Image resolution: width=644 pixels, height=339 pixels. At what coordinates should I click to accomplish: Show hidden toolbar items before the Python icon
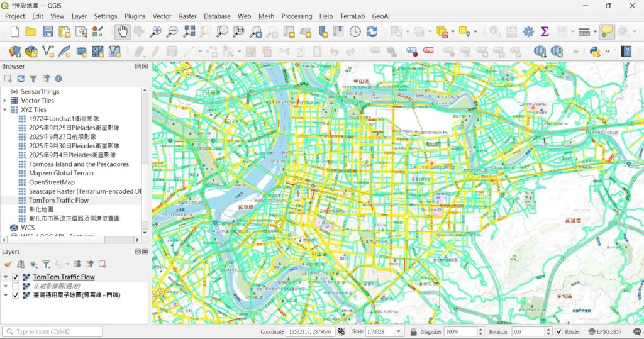click(x=576, y=52)
